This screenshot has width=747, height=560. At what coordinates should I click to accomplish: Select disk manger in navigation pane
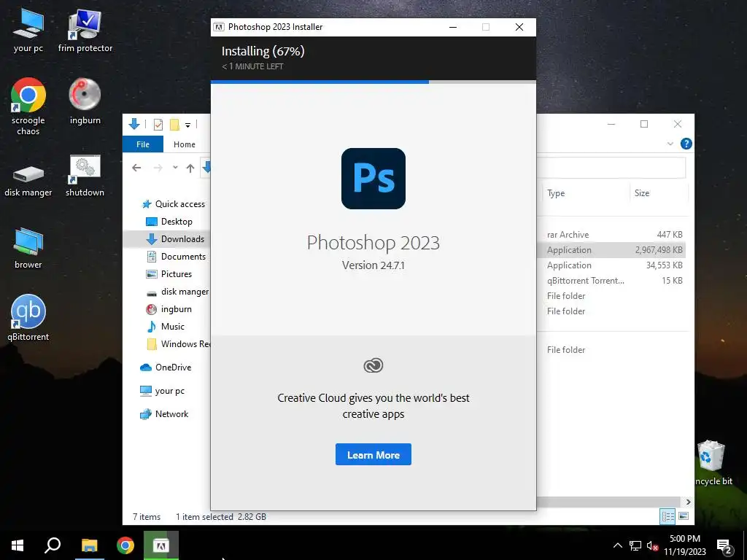(x=177, y=292)
